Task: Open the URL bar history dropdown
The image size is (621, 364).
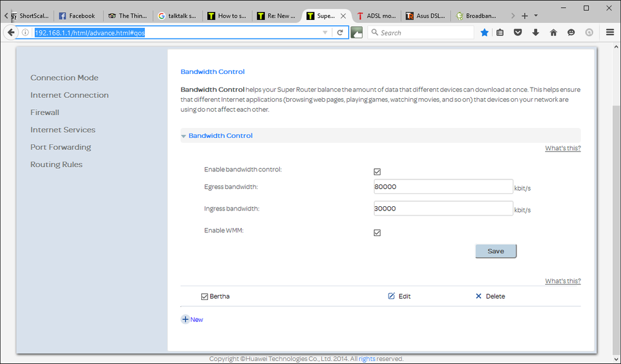Action: (325, 32)
